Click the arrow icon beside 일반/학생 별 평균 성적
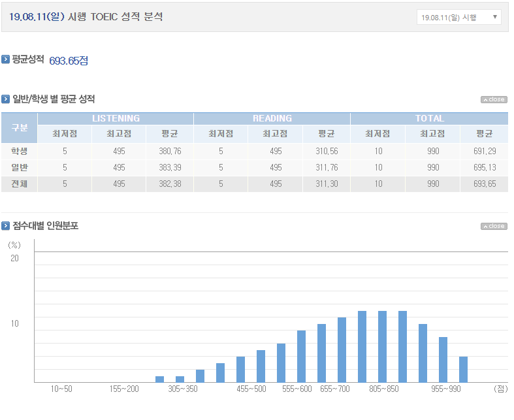The height and width of the screenshot is (420, 514). point(6,99)
